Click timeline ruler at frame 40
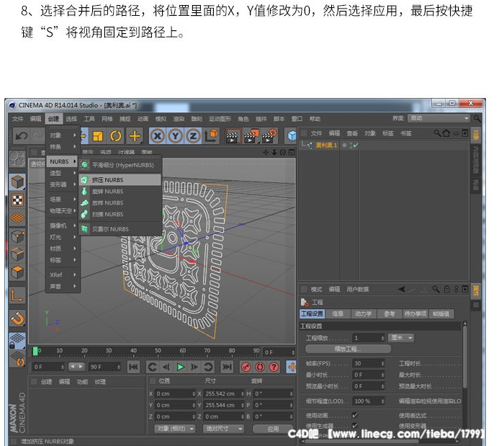Viewport: 504px width, 446px height. click(x=133, y=352)
